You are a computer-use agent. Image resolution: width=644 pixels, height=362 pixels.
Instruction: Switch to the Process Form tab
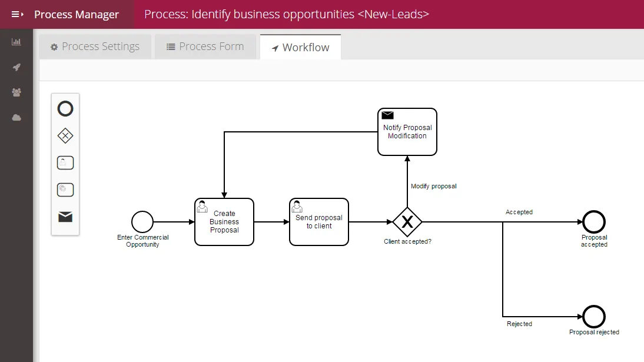(205, 47)
